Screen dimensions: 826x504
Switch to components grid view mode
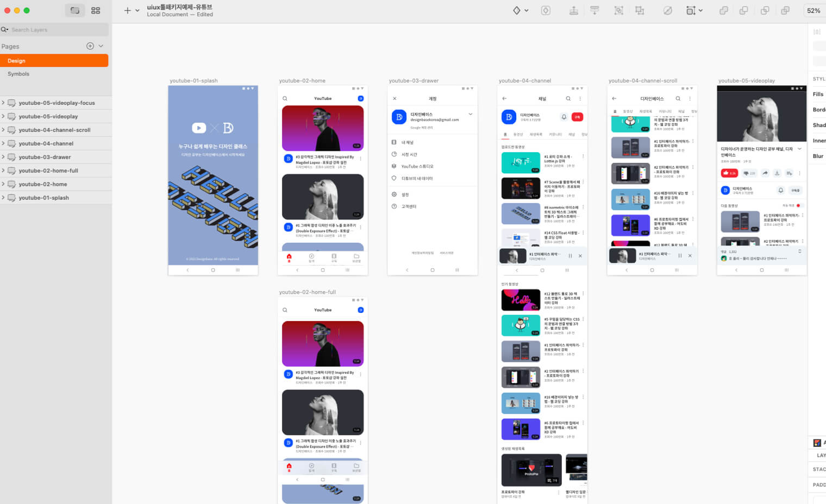tap(96, 10)
